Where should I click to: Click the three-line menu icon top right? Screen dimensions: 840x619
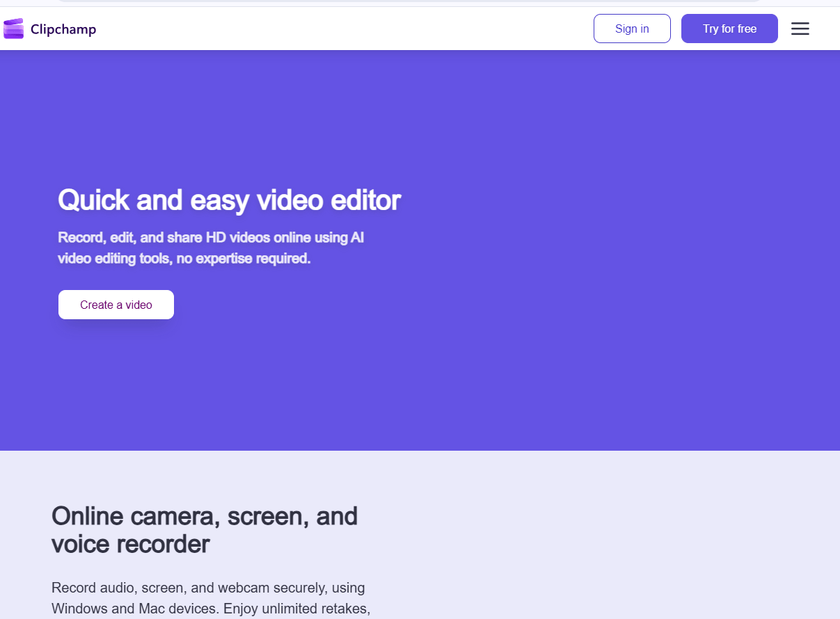(x=800, y=29)
